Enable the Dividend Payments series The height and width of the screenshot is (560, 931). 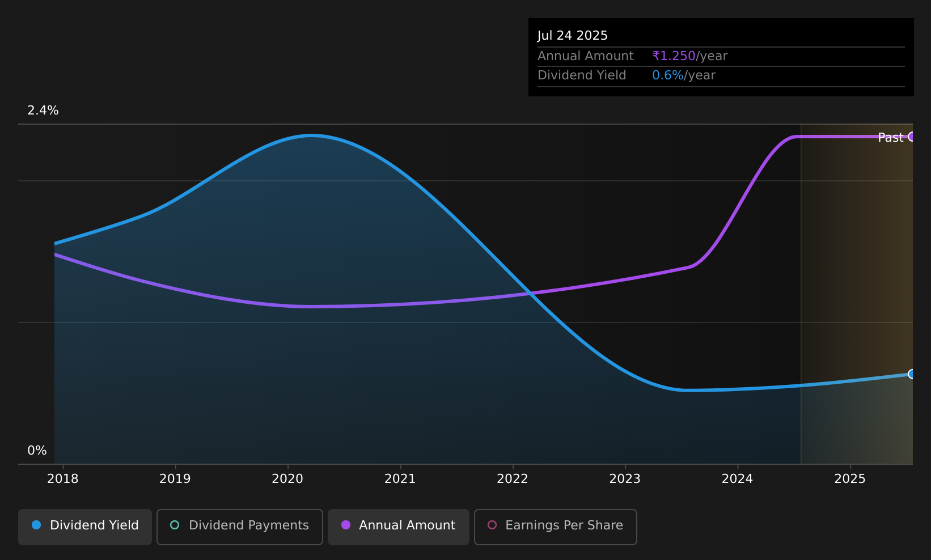(240, 527)
